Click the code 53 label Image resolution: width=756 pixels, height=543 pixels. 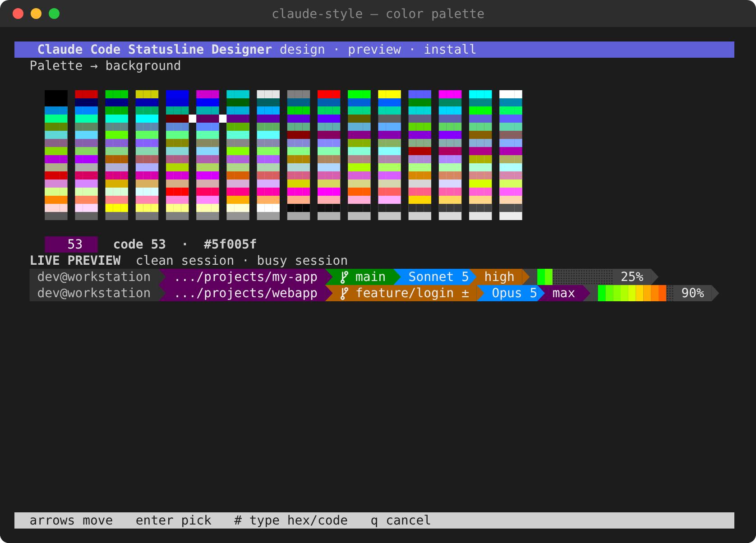[139, 244]
